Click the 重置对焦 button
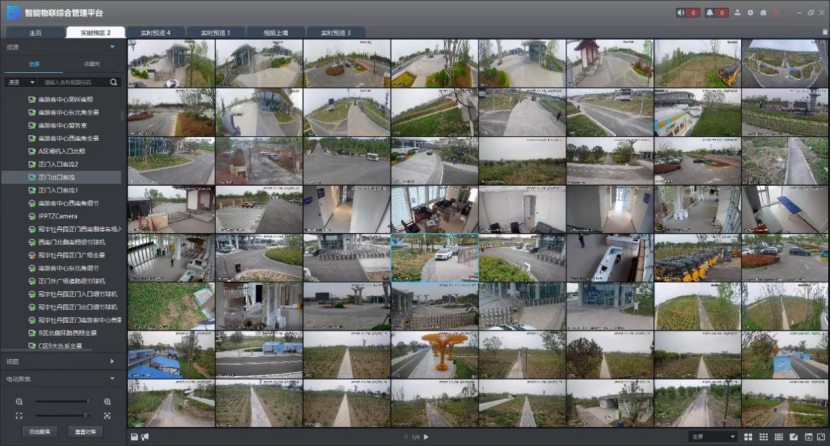The width and height of the screenshot is (831, 446). click(x=86, y=431)
